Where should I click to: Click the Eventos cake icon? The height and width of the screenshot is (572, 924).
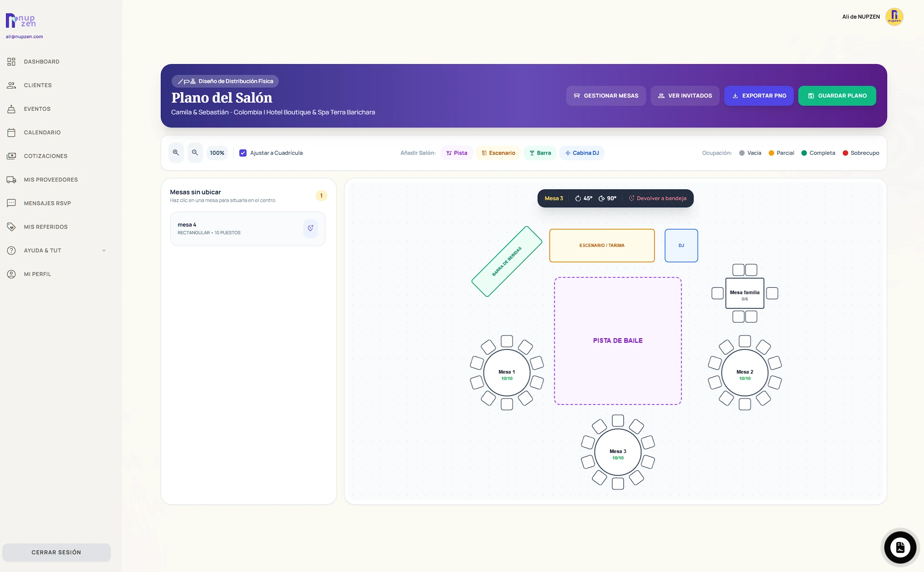click(x=11, y=109)
